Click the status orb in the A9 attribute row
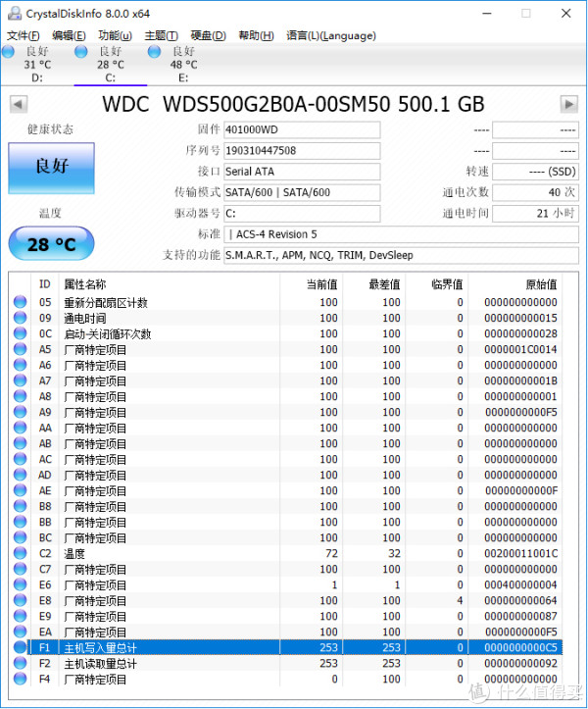The height and width of the screenshot is (709, 588). [x=20, y=412]
